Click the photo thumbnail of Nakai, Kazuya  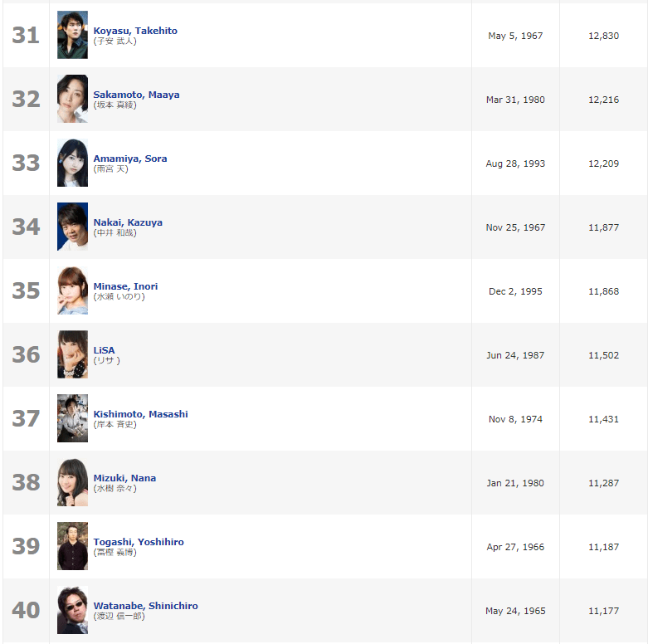click(72, 227)
